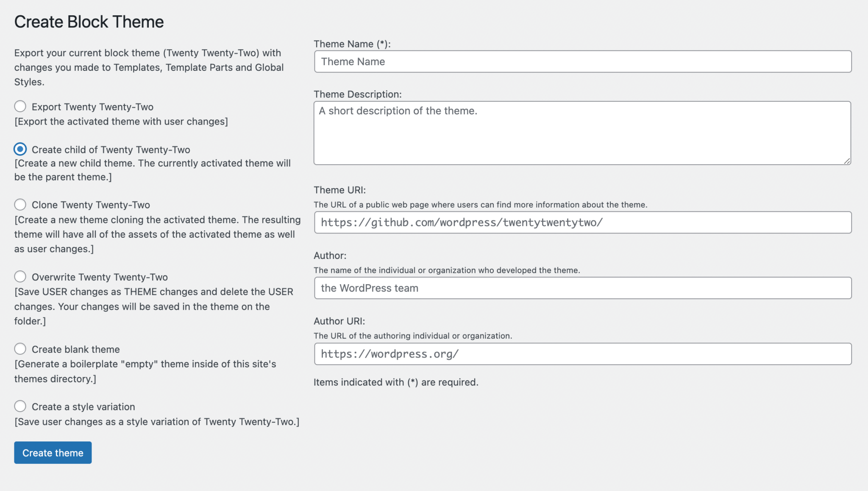Click the Overwrite Twenty Twenty-Two label text
868x491 pixels.
pyautogui.click(x=100, y=277)
